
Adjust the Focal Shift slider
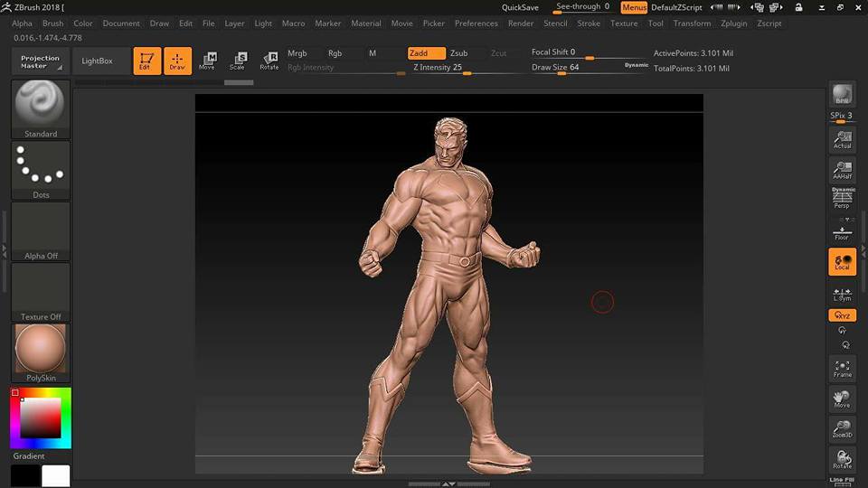[x=588, y=53]
